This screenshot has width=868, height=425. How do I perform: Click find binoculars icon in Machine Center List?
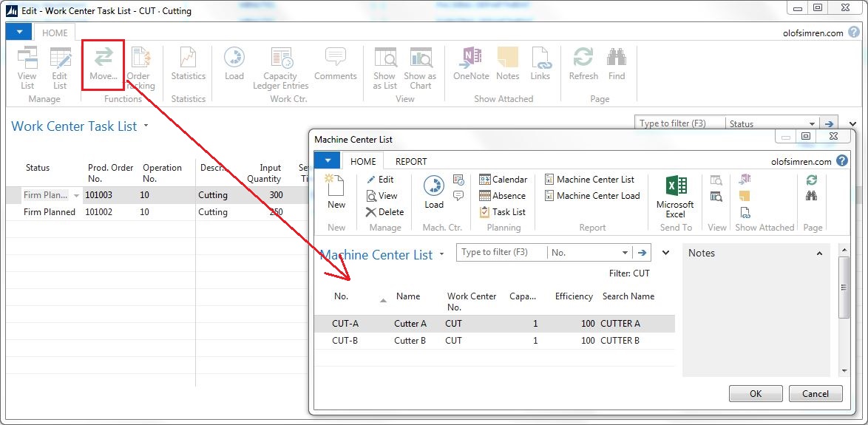(x=812, y=196)
